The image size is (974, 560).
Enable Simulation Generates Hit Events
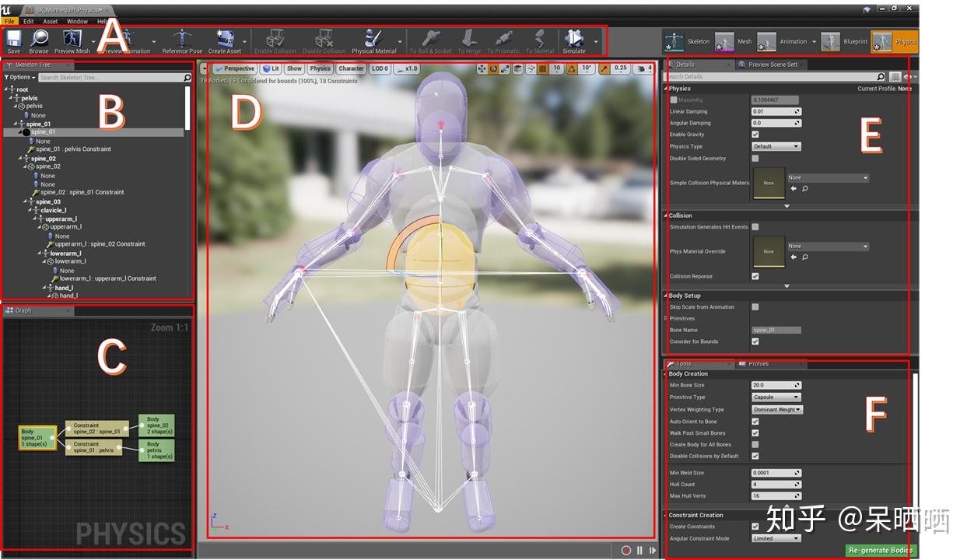754,226
